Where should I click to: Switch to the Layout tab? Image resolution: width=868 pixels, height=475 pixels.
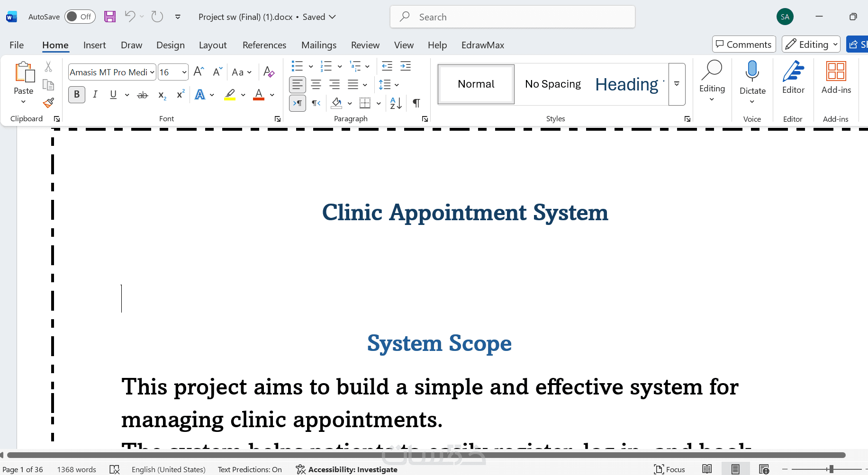(x=213, y=45)
